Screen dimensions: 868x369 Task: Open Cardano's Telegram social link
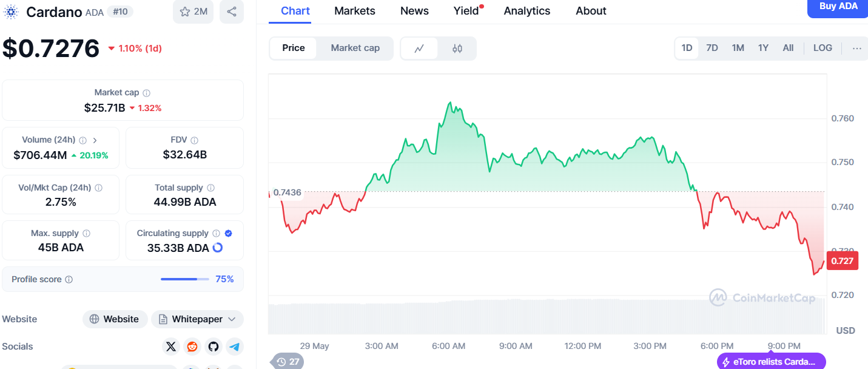[x=235, y=347]
